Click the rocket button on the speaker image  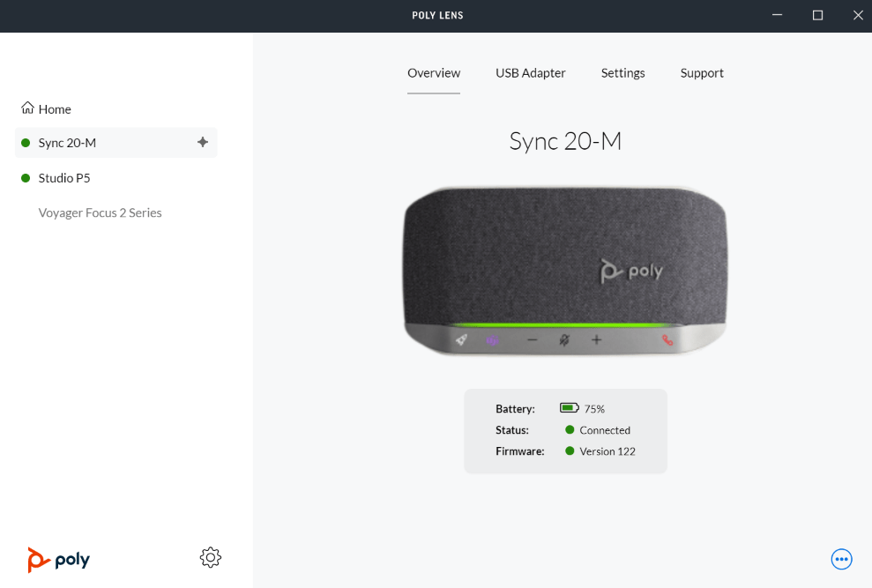[460, 339]
